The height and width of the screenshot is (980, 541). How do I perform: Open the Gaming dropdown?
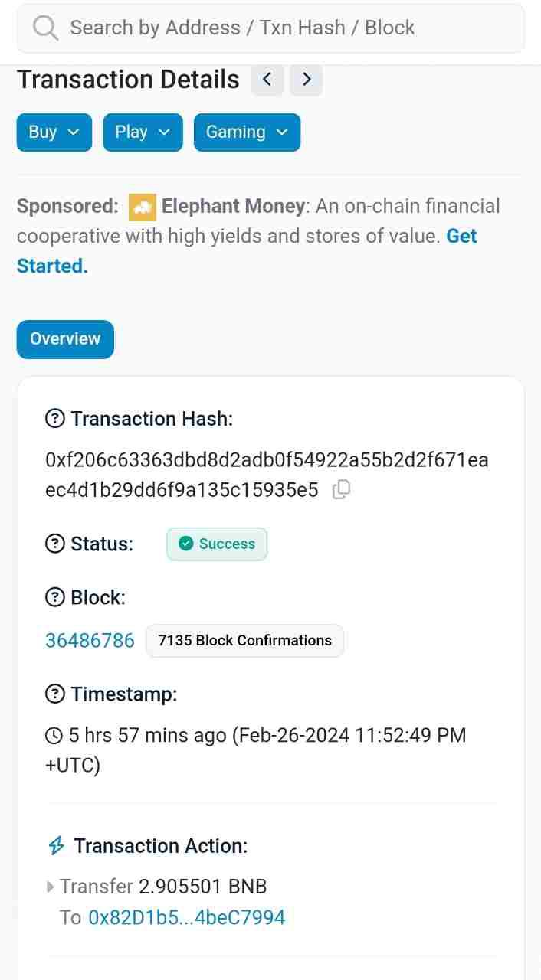click(247, 132)
